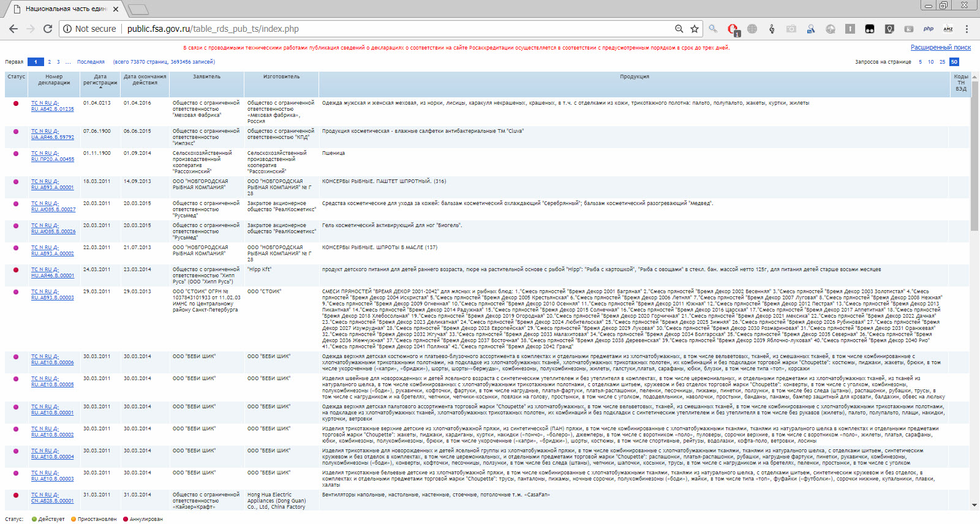Show 10 records per page
Viewport: 980px width, 524px height.
coord(931,62)
